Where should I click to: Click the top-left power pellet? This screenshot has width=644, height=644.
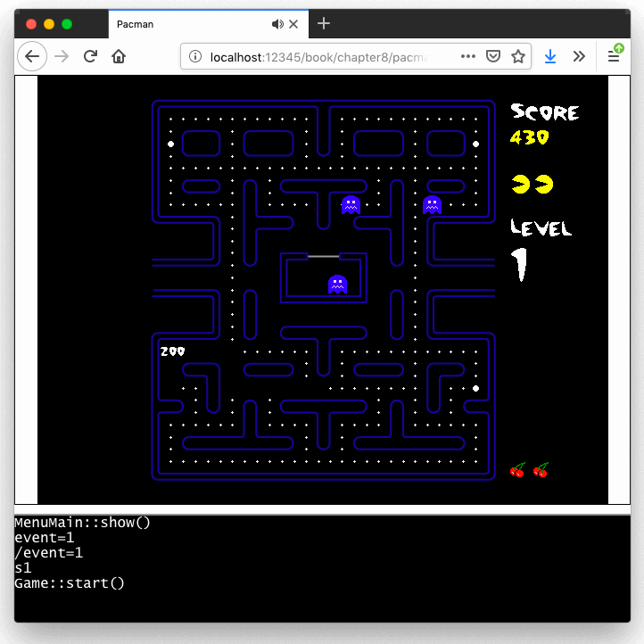click(171, 144)
